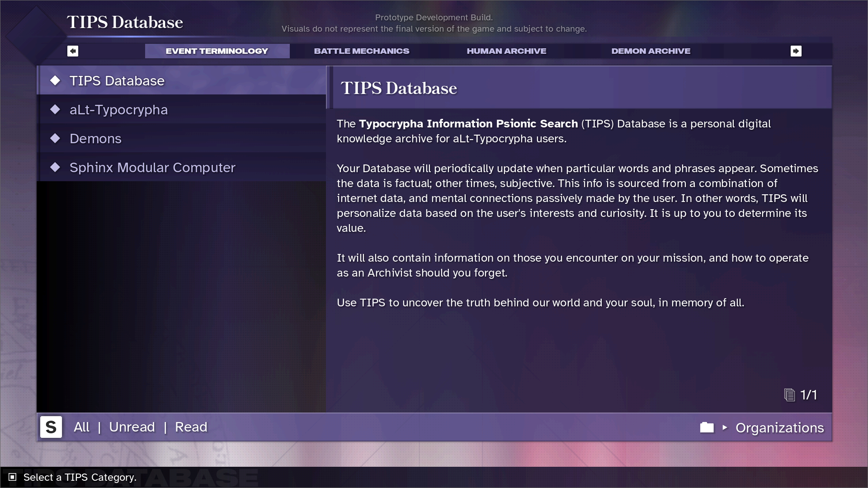Viewport: 868px width, 488px height.
Task: Click the diamond bullet beside Demons
Action: pos(55,138)
